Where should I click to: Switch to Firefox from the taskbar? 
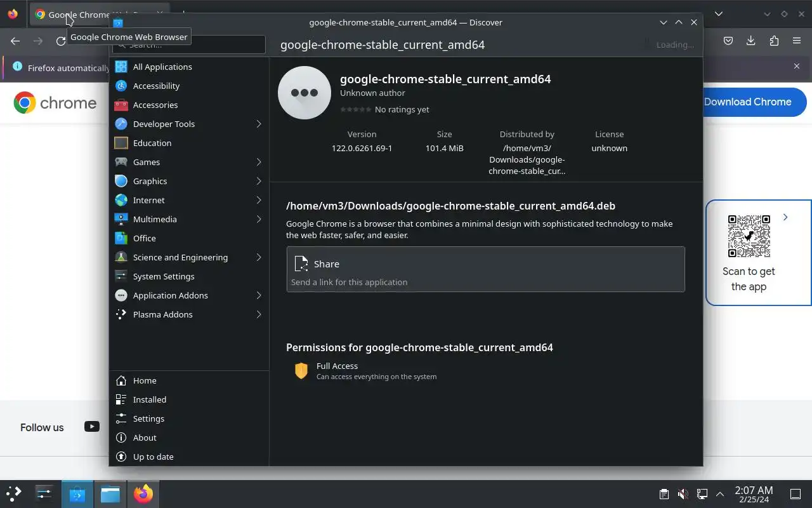pyautogui.click(x=143, y=493)
